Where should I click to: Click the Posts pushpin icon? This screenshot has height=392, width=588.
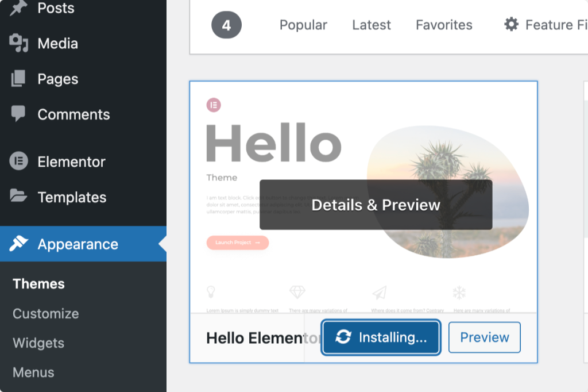click(x=18, y=7)
